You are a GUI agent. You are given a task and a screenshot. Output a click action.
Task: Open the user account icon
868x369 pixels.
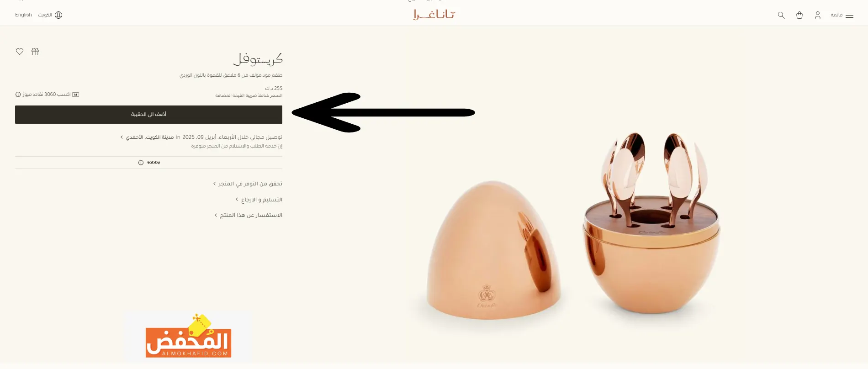(x=818, y=15)
